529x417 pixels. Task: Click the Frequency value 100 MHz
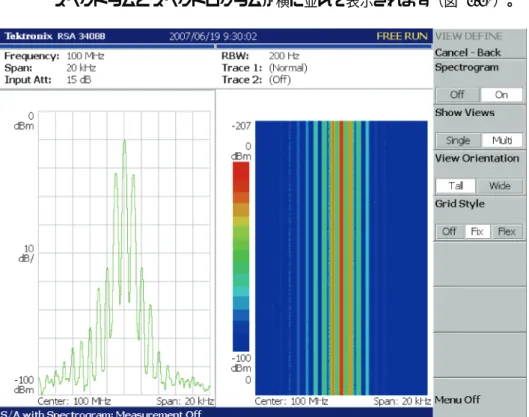click(x=85, y=56)
